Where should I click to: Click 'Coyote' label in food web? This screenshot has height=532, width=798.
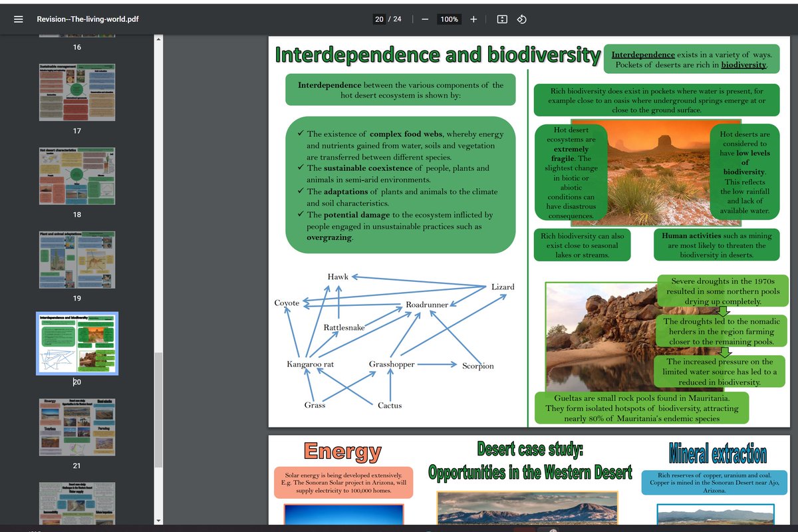(x=287, y=303)
